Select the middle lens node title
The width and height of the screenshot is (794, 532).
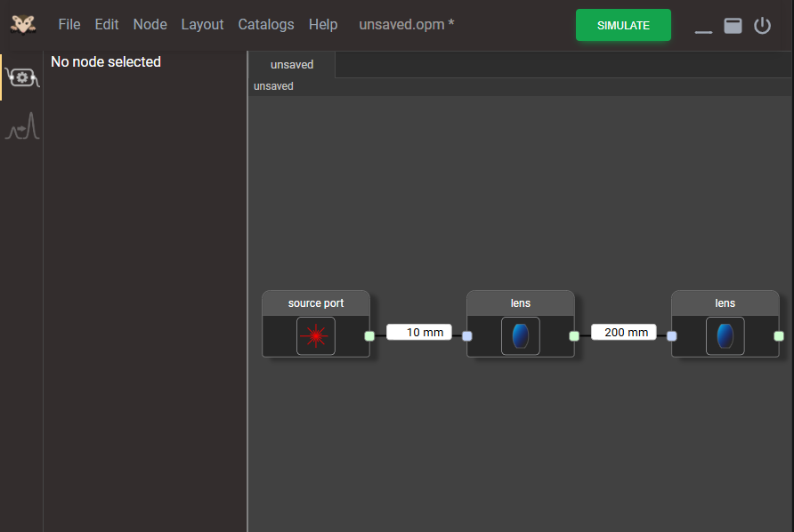521,303
